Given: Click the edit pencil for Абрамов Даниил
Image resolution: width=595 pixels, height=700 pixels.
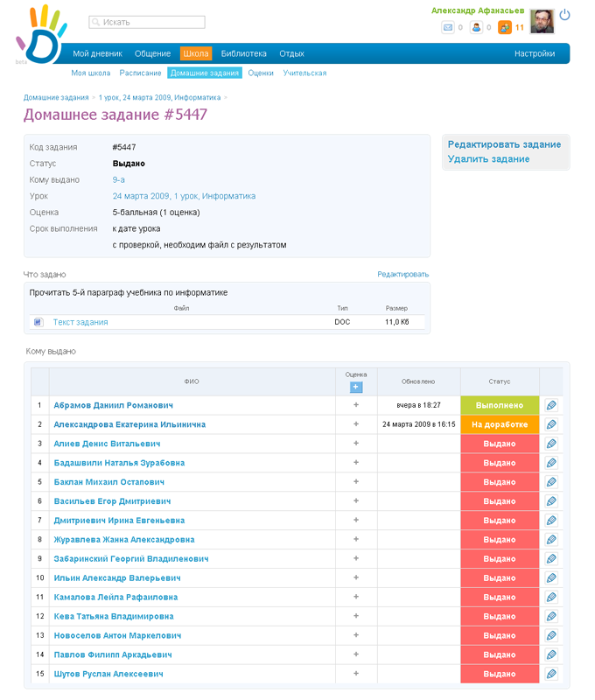Looking at the screenshot, I should click(551, 405).
